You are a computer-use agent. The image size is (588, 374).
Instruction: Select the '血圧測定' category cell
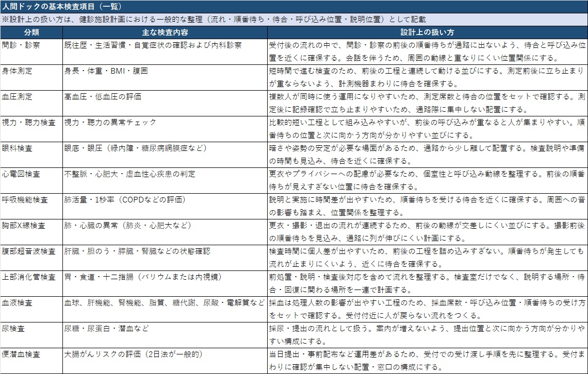18,96
